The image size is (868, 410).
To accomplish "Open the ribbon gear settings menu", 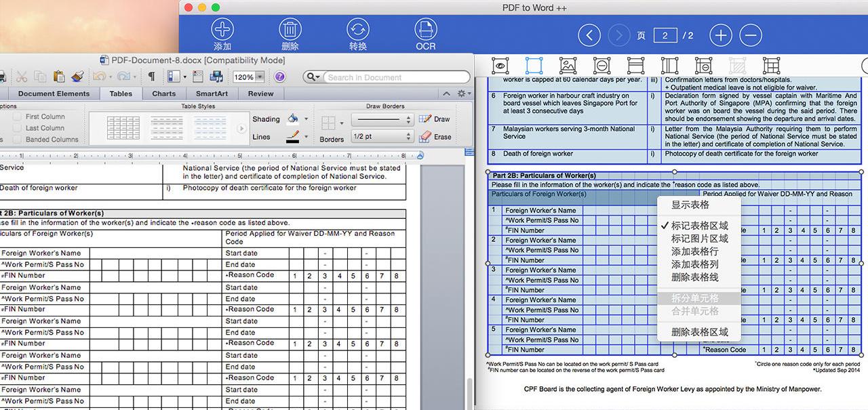I will (463, 94).
